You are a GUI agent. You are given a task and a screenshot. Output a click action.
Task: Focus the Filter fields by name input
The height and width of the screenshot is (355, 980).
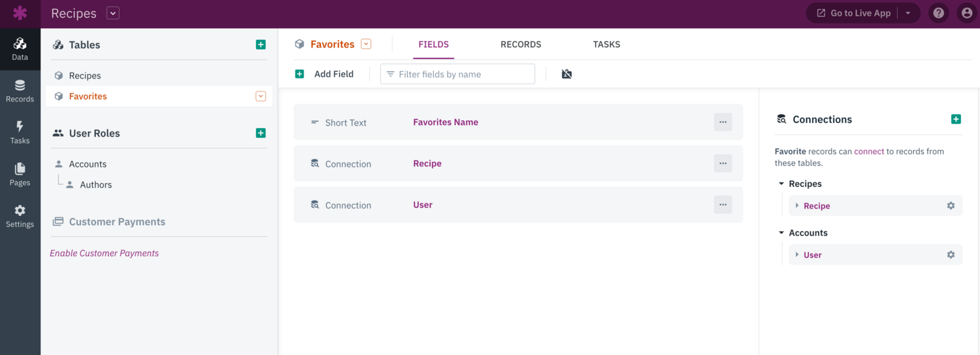(457, 74)
